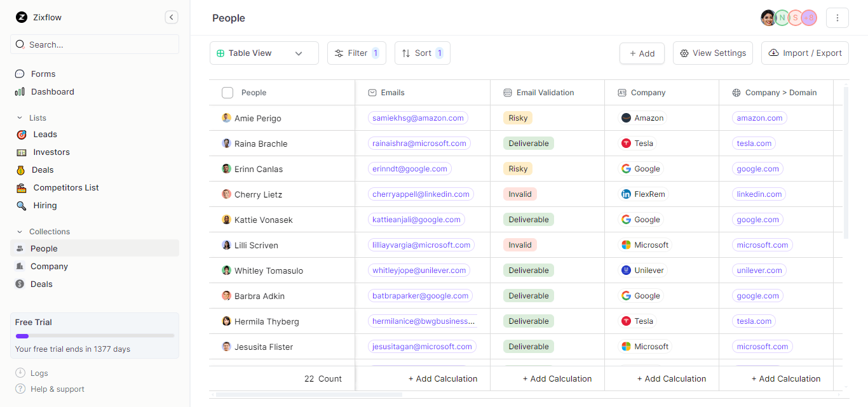
Task: Open the Deals list under Lists
Action: click(x=42, y=170)
